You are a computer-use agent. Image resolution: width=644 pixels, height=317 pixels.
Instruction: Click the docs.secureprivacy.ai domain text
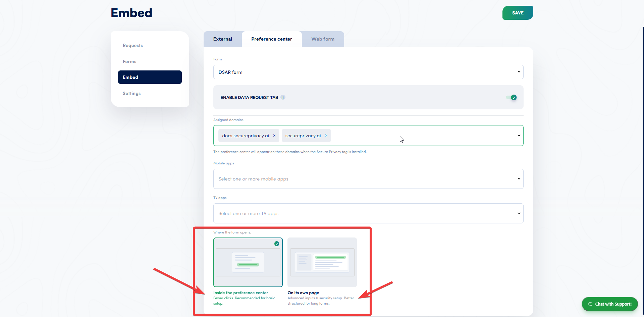tap(246, 136)
